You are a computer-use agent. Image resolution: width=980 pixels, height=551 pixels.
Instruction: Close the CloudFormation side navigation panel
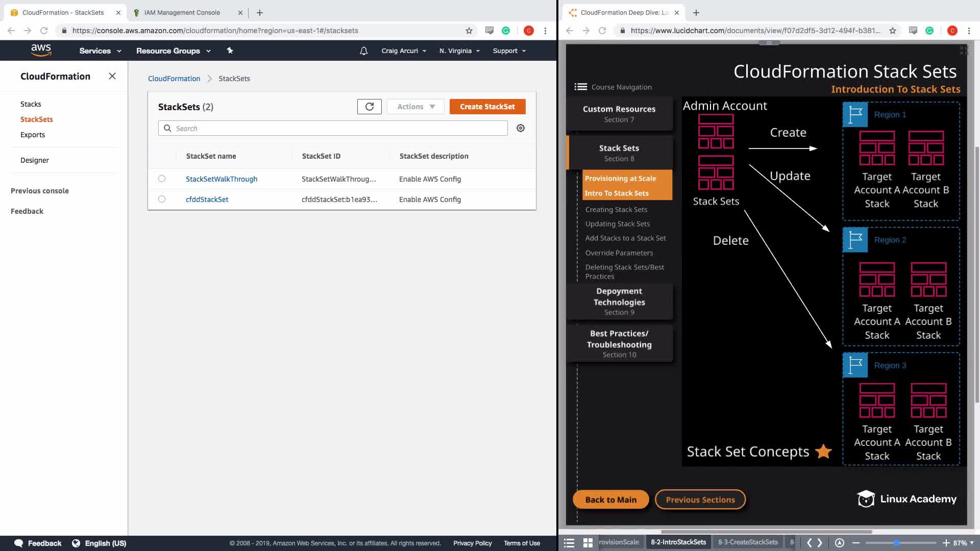[x=112, y=76]
